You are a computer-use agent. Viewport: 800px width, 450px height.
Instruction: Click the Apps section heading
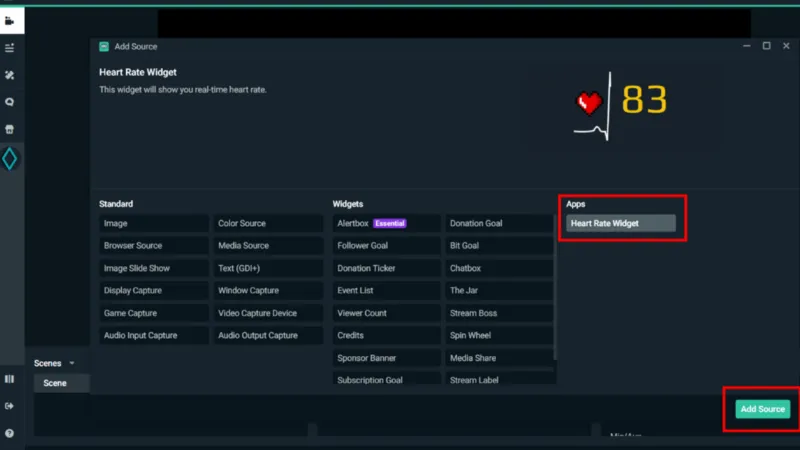pos(576,204)
